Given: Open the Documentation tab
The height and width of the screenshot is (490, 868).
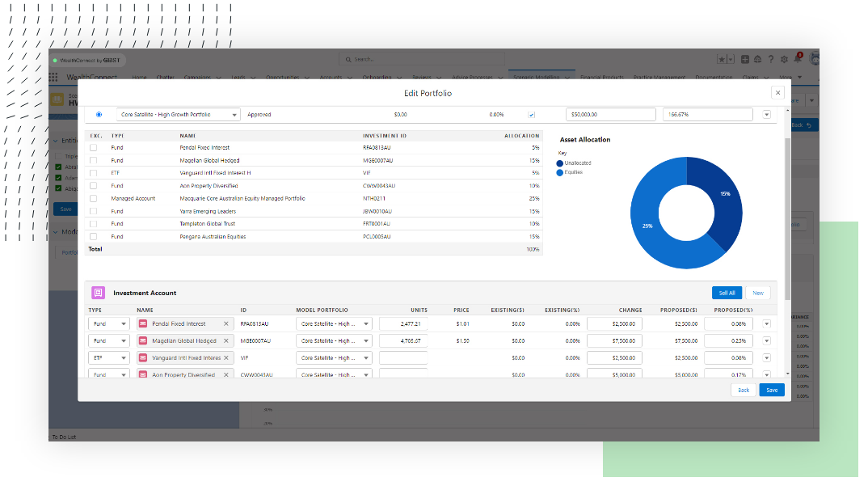Looking at the screenshot, I should tap(714, 77).
